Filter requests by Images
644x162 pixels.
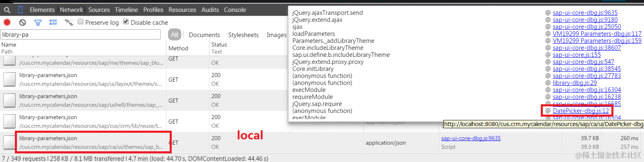tap(277, 35)
